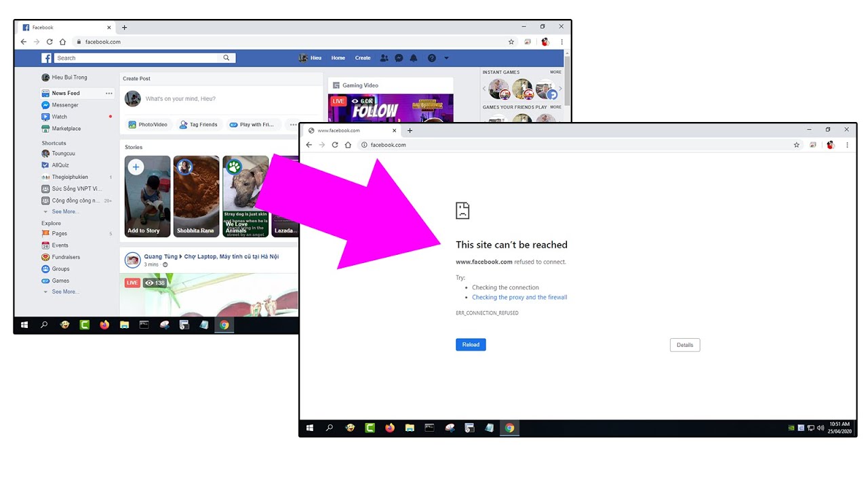Open Groups under Explore
The height and width of the screenshot is (488, 868).
56,269
